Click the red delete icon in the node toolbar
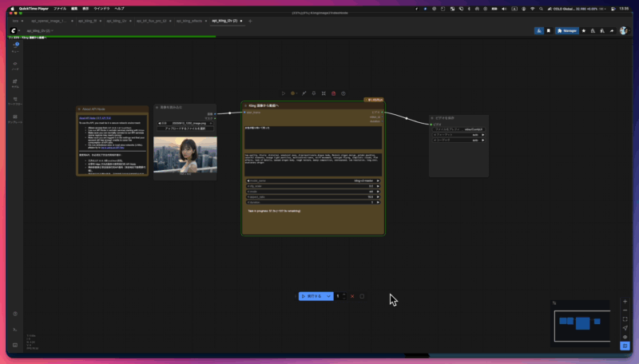 click(333, 93)
